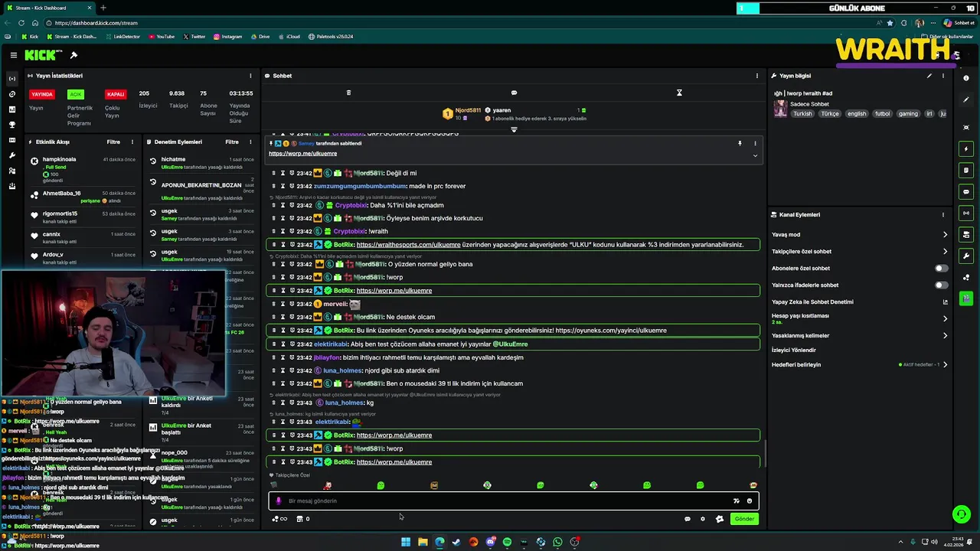
Task: Open pinned link worp.me/ulkuemre
Action: [x=302, y=154]
